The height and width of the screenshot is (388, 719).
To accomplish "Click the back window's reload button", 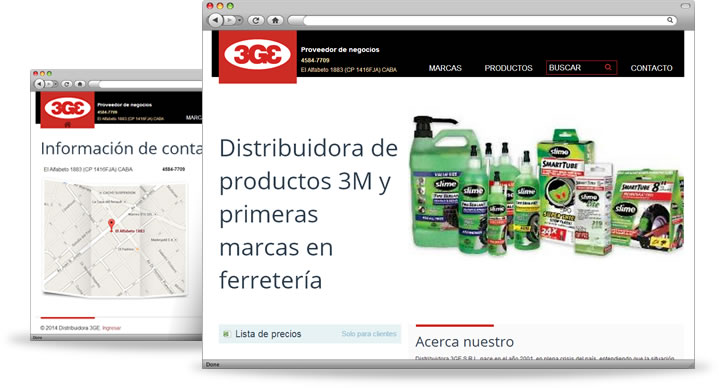I will pos(66,84).
